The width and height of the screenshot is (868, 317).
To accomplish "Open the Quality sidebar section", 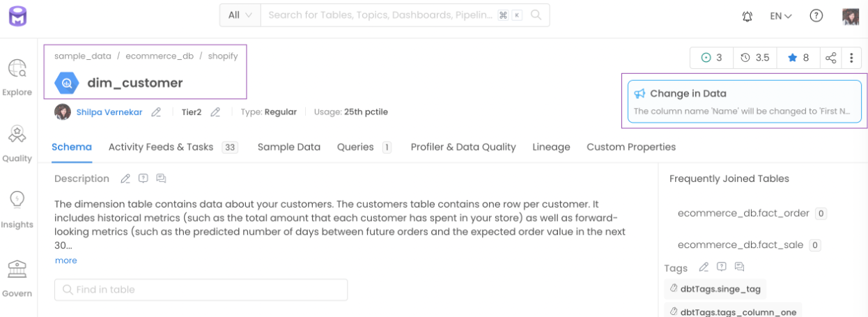I will (17, 143).
